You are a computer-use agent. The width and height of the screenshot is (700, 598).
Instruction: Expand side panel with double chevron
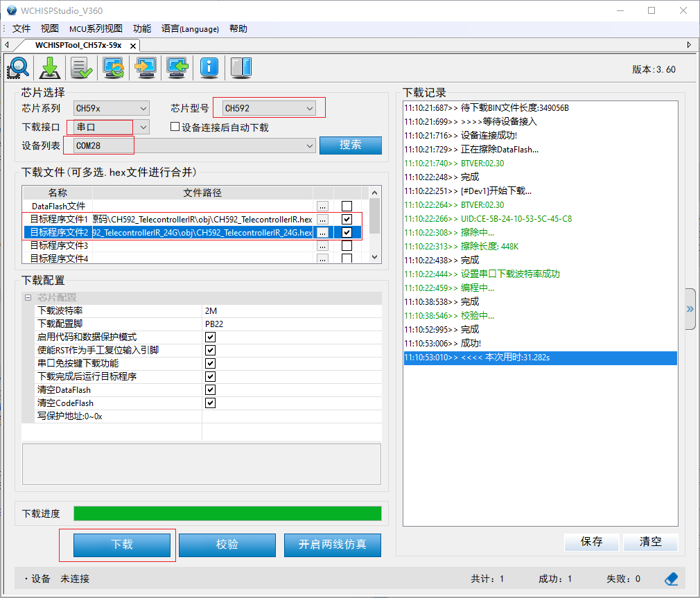pos(690,309)
